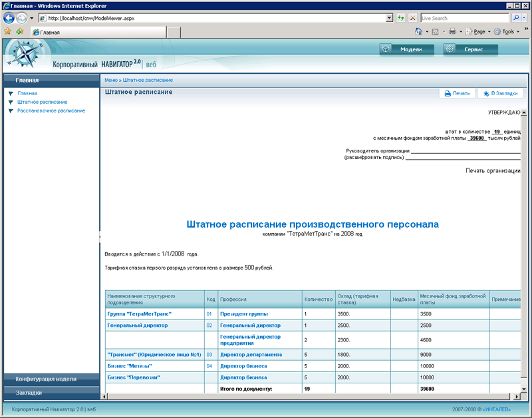Click the browser Forward arrow button
The width and height of the screenshot is (532, 418).
pyautogui.click(x=22, y=18)
